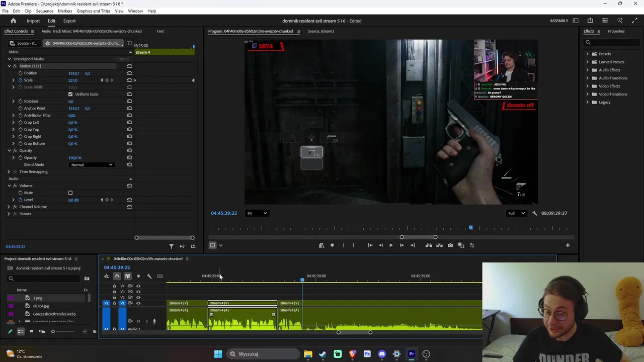Select the 68764.jpg project item

tap(41, 306)
